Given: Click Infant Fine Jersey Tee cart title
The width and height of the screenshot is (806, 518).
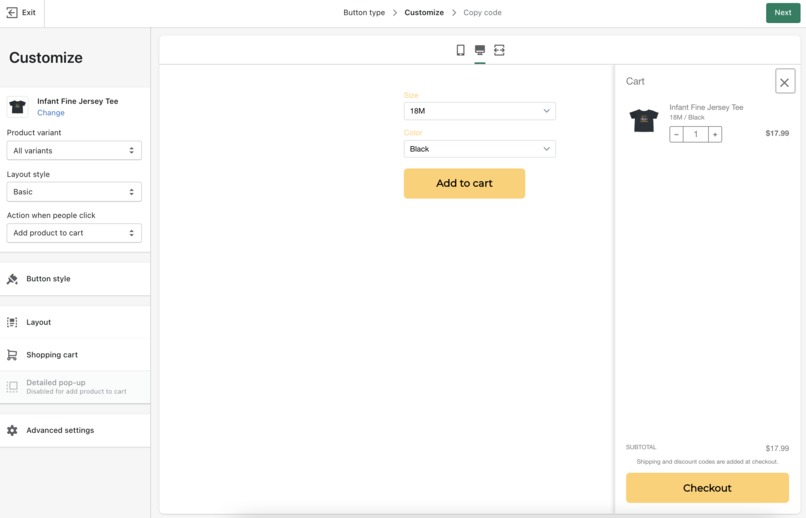Looking at the screenshot, I should tap(706, 107).
